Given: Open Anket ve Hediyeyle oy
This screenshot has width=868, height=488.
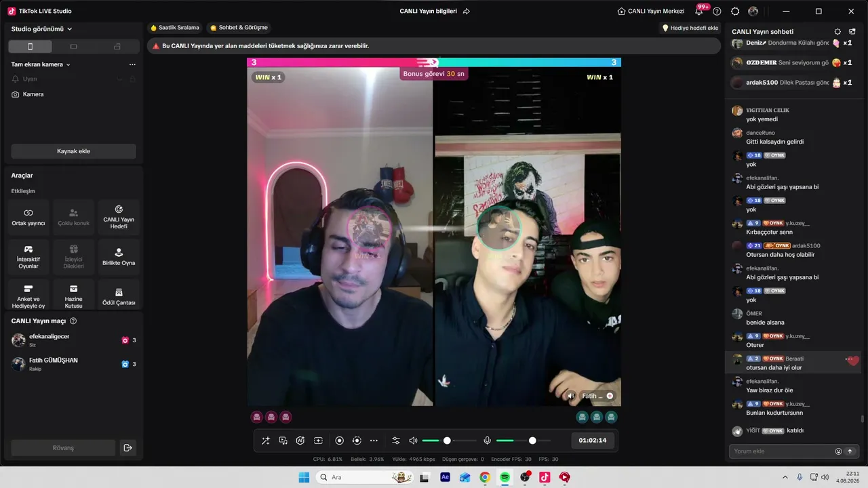Looking at the screenshot, I should click(28, 294).
